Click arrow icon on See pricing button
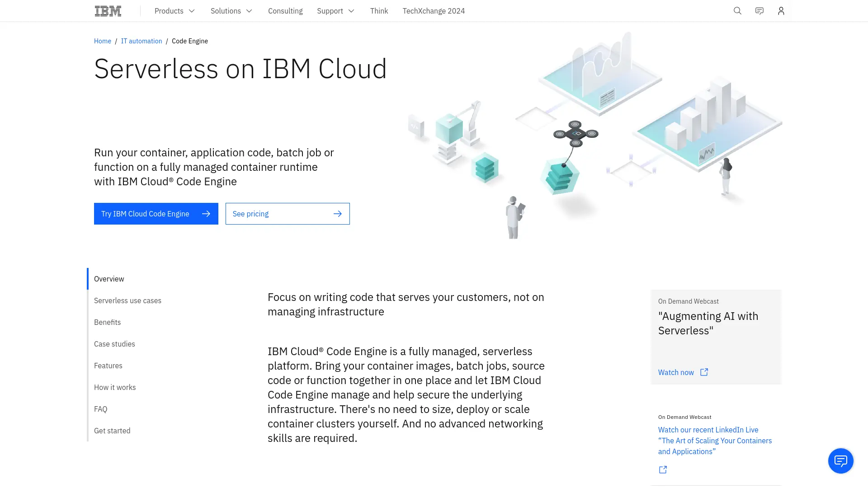 [x=338, y=214]
